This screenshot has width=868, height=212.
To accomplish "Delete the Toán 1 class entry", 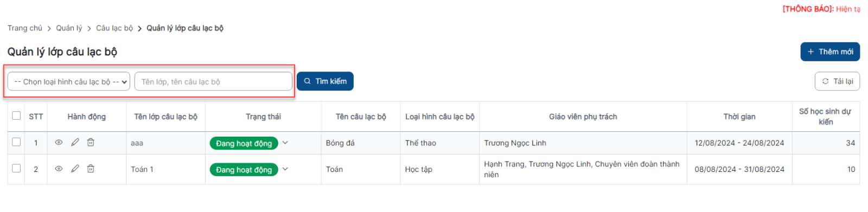I will [91, 169].
